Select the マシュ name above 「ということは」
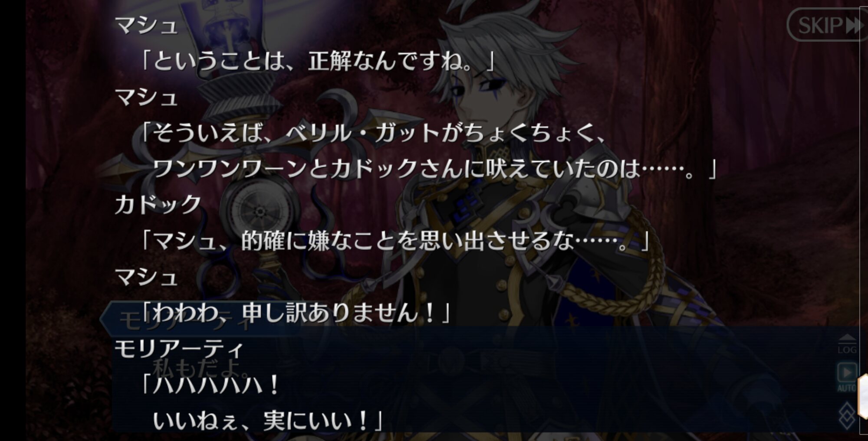The image size is (868, 441). tap(147, 25)
